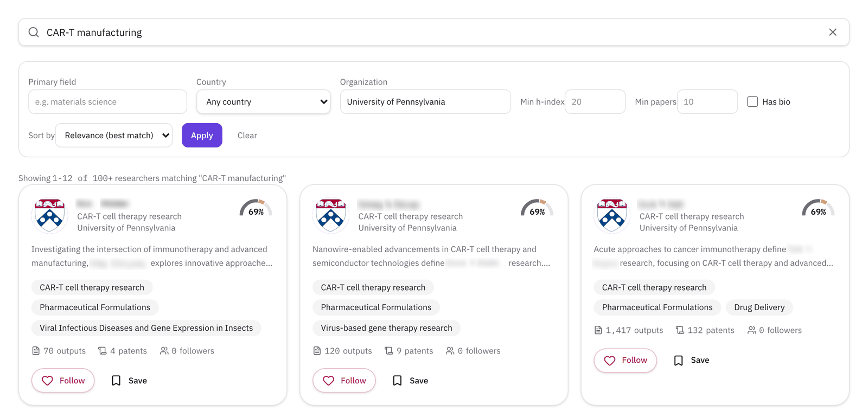Click the patent icon beside 9 patents
Image resolution: width=868 pixels, height=411 pixels.
pos(389,351)
